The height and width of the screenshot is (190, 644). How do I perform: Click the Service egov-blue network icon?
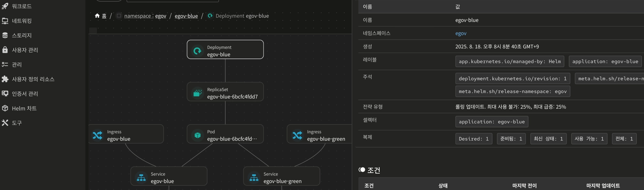[x=141, y=178]
